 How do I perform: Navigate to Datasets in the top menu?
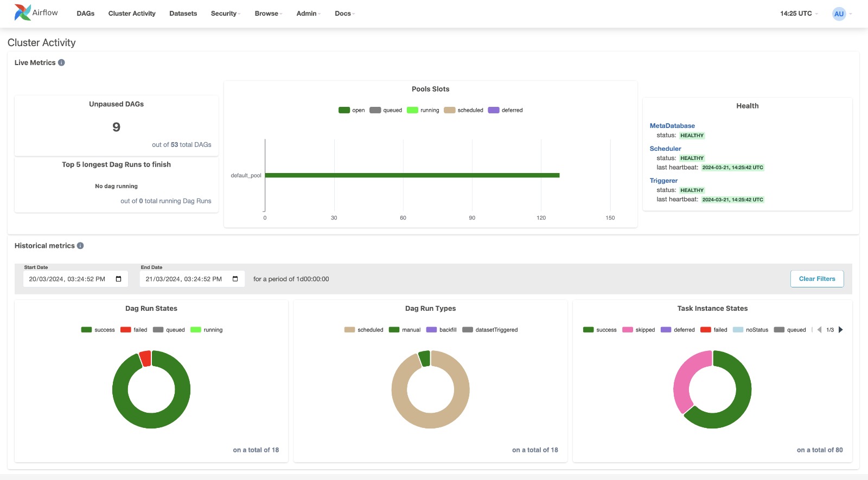click(x=183, y=14)
